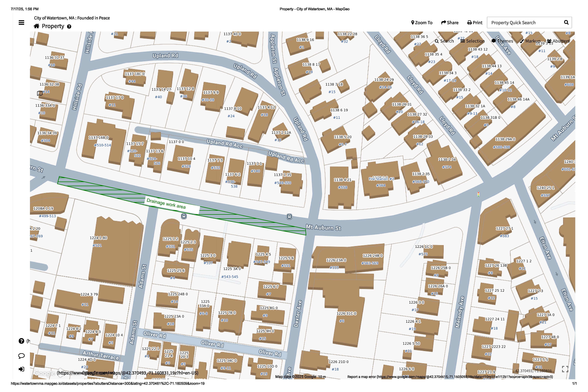The width and height of the screenshot is (588, 392).
Task: Select parcel 1227 27 1 label
Action: 504,228
